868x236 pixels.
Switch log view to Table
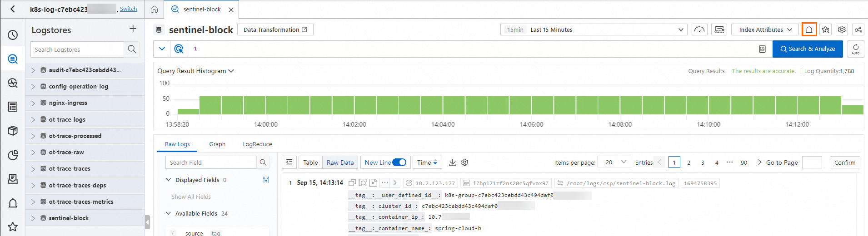pyautogui.click(x=310, y=162)
